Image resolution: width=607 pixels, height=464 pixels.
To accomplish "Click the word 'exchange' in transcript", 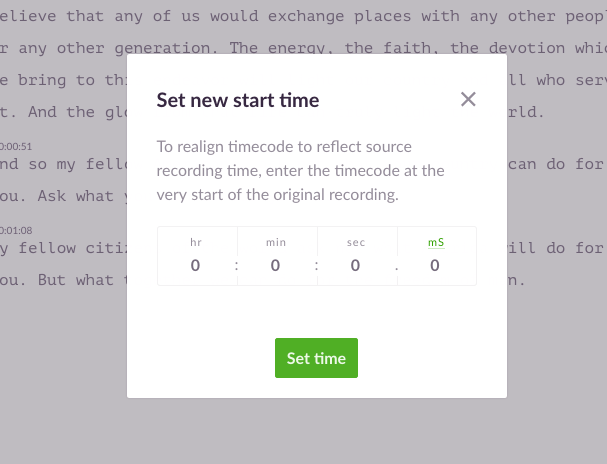I will click(305, 16).
